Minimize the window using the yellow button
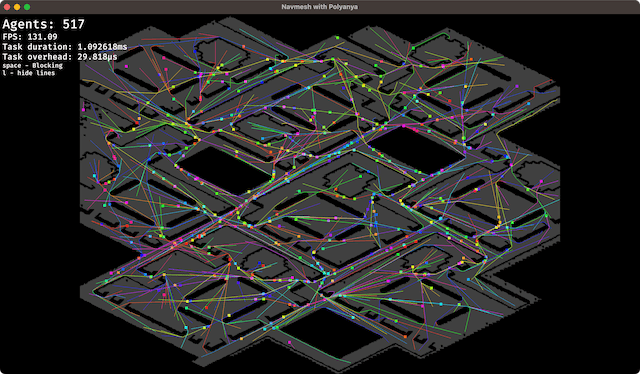 [17, 7]
